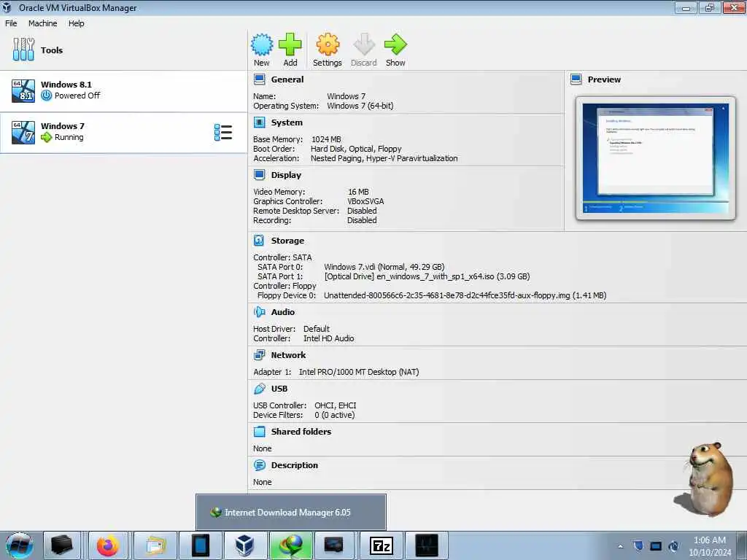Image resolution: width=747 pixels, height=560 pixels.
Task: Click the Discard toolbar icon
Action: [x=364, y=44]
